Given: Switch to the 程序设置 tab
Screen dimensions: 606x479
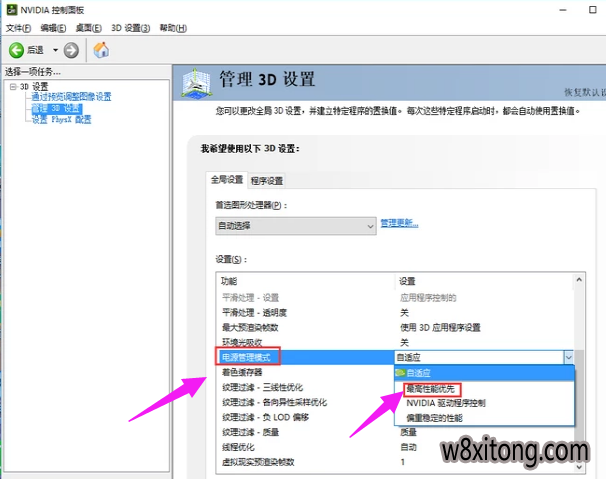Looking at the screenshot, I should 267,181.
